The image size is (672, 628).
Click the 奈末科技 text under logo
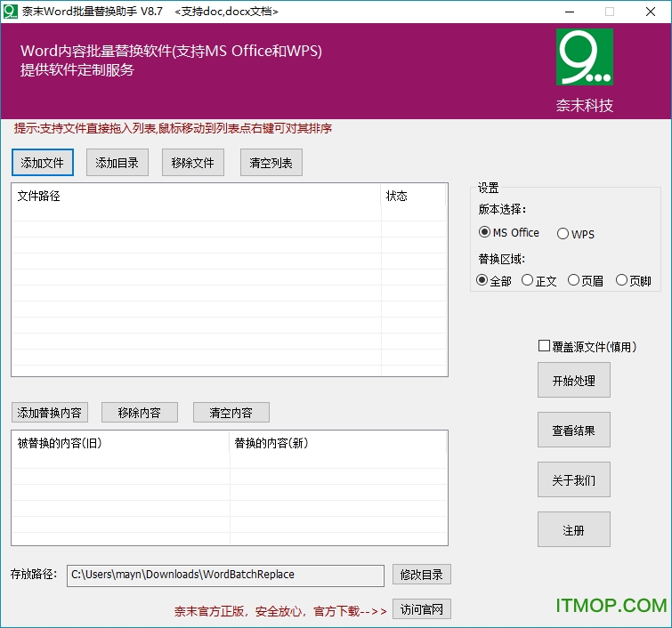click(x=585, y=105)
